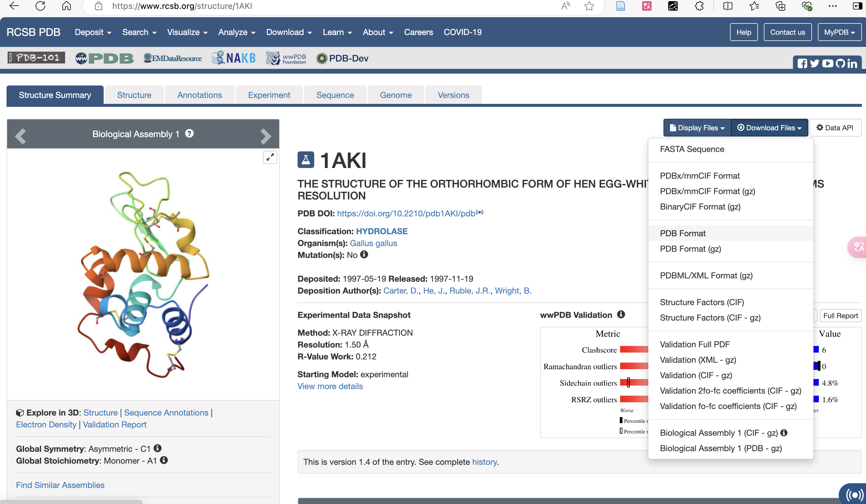866x504 pixels.
Task: Open the PDB-101 logo link
Action: [36, 58]
